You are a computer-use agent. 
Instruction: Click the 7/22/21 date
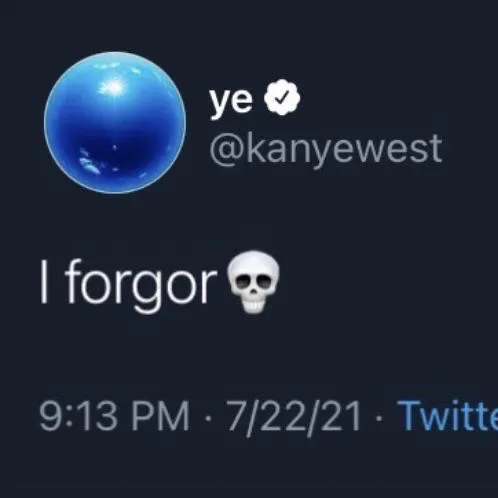pyautogui.click(x=293, y=417)
